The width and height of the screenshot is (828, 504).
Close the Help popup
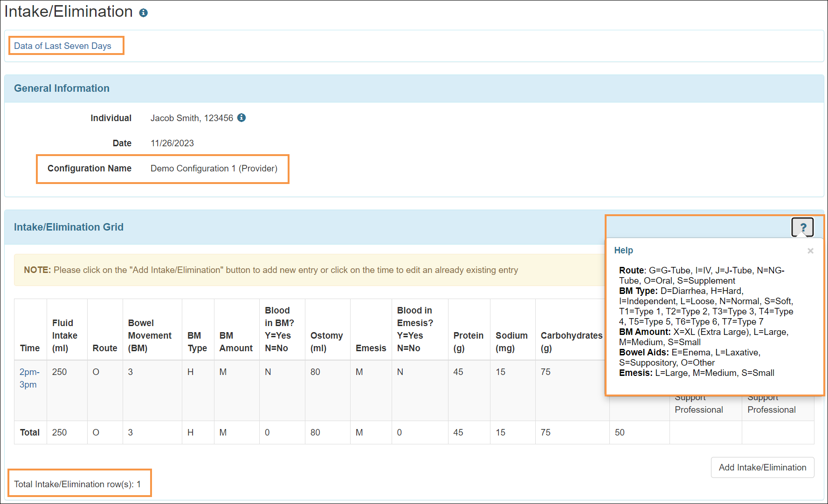(x=810, y=251)
